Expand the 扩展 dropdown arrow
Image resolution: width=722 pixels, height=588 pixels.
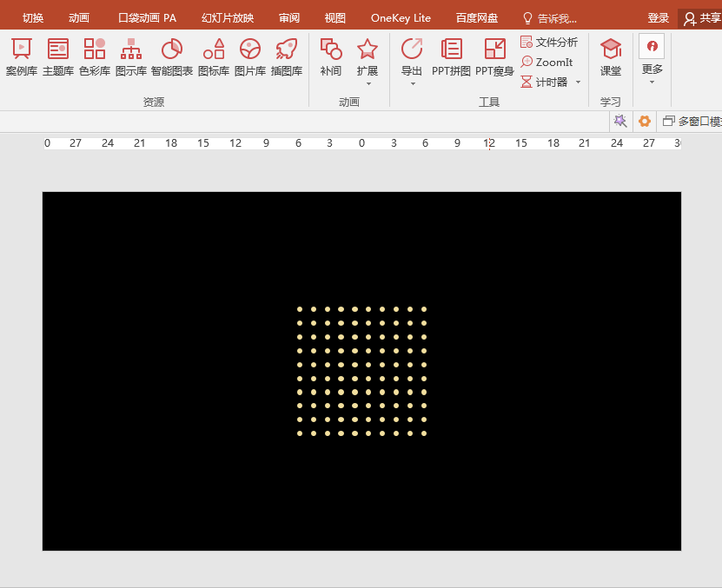tap(368, 83)
